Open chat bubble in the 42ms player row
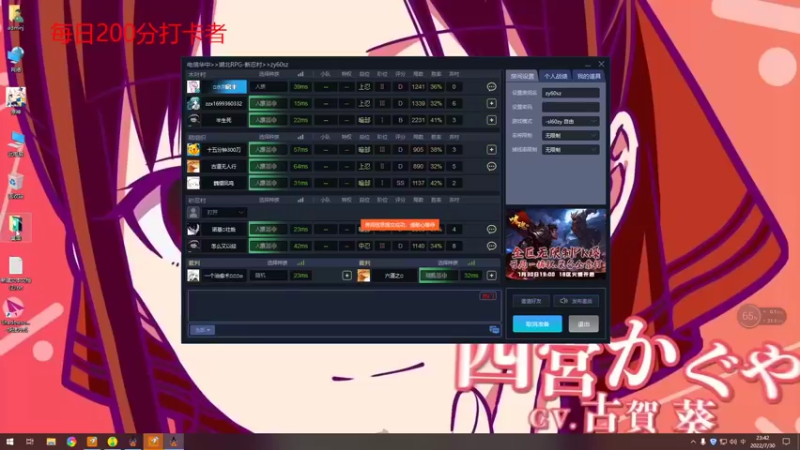Viewport: 800px width, 450px height. (491, 246)
